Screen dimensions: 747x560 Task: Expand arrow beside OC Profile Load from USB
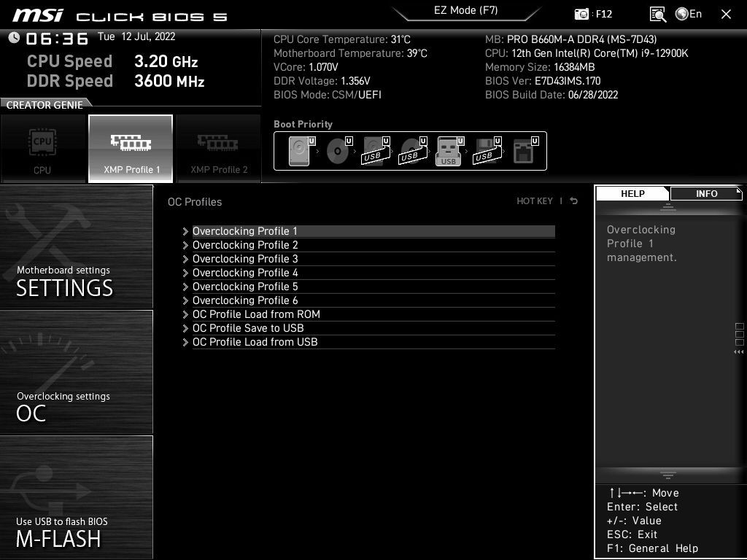(185, 342)
